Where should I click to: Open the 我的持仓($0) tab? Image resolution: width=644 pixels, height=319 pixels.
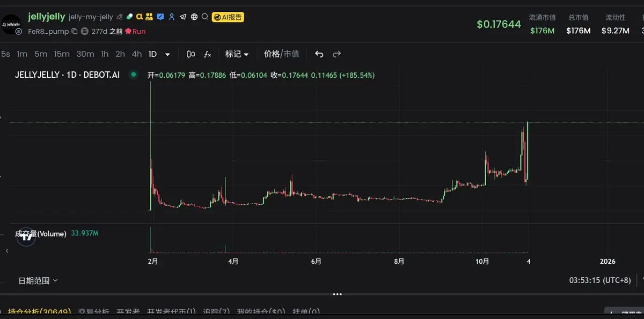pos(261,311)
